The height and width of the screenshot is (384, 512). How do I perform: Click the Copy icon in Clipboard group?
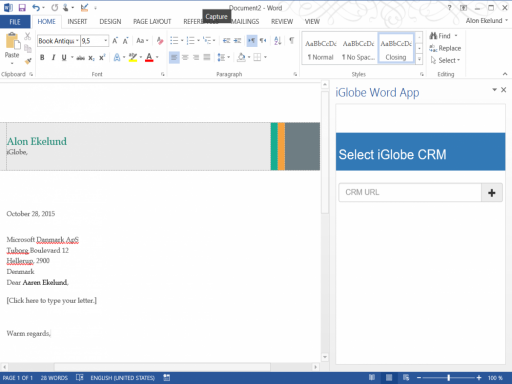28,49
